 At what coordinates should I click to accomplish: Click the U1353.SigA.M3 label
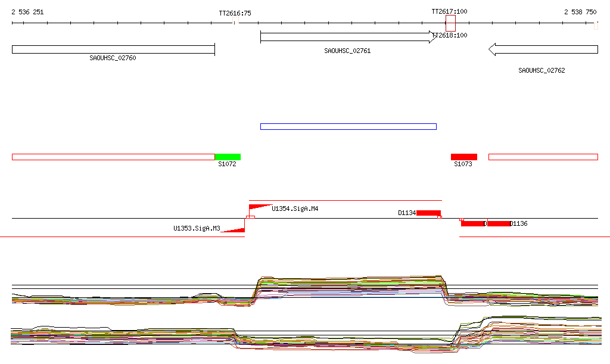click(197, 228)
